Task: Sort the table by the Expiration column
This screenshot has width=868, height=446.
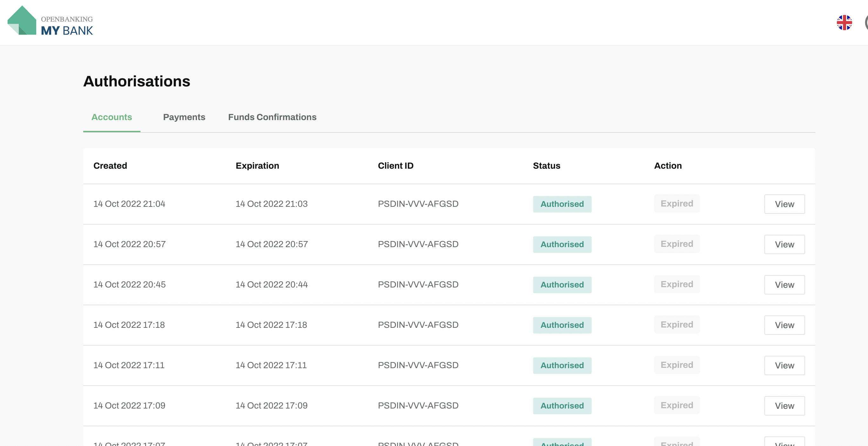Action: [257, 166]
